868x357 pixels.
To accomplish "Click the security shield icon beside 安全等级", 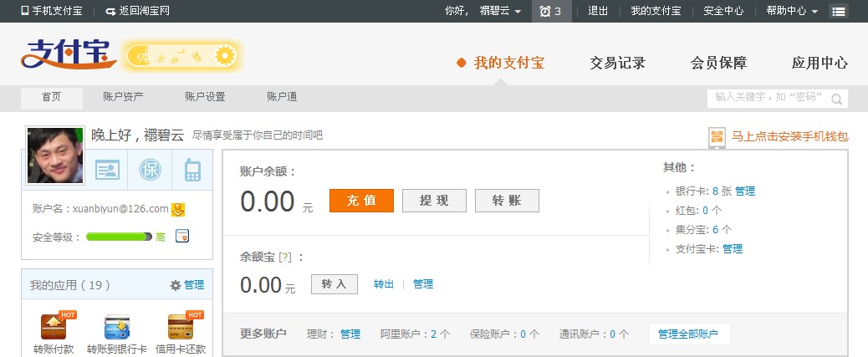I will [x=182, y=237].
